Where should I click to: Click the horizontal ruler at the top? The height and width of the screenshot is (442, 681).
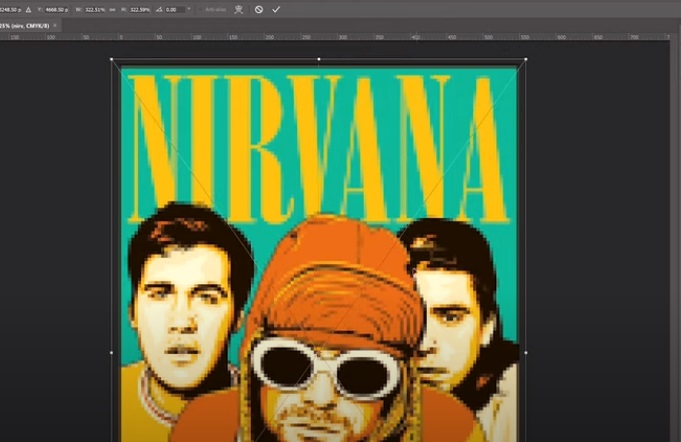pyautogui.click(x=334, y=37)
